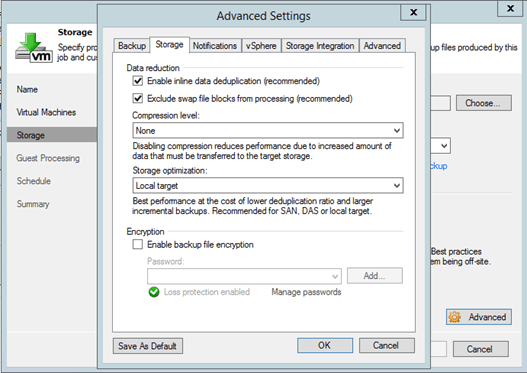The width and height of the screenshot is (527, 373).
Task: Uncheck Exclude swap file blocks from processing
Action: 137,98
